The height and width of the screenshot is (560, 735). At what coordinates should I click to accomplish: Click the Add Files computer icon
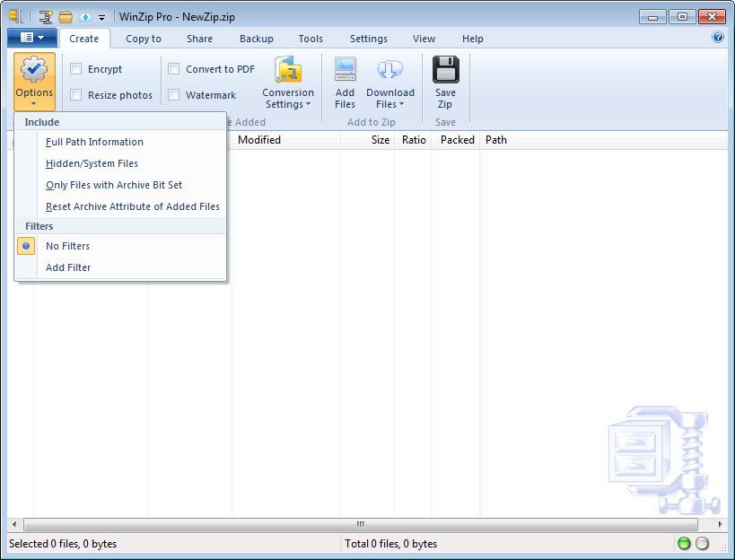tap(345, 69)
